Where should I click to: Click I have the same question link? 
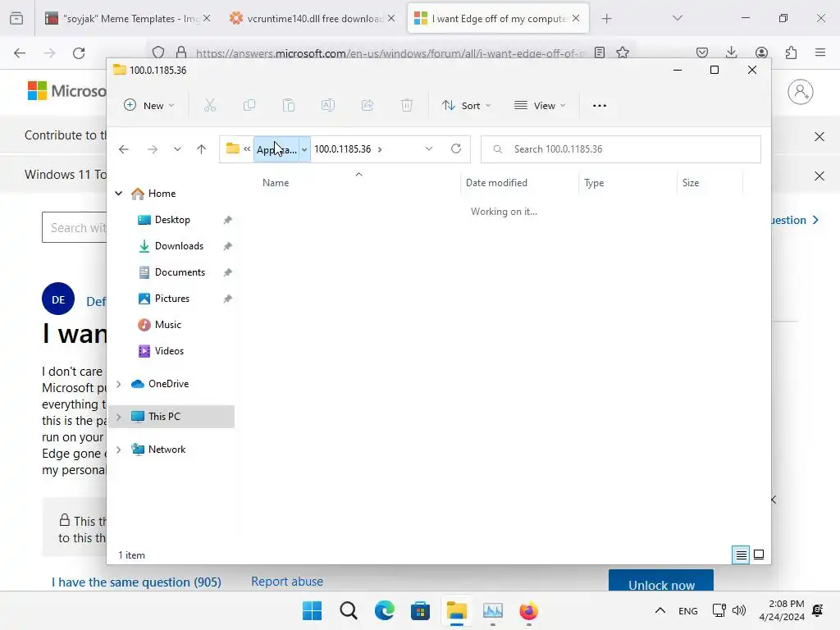[136, 582]
